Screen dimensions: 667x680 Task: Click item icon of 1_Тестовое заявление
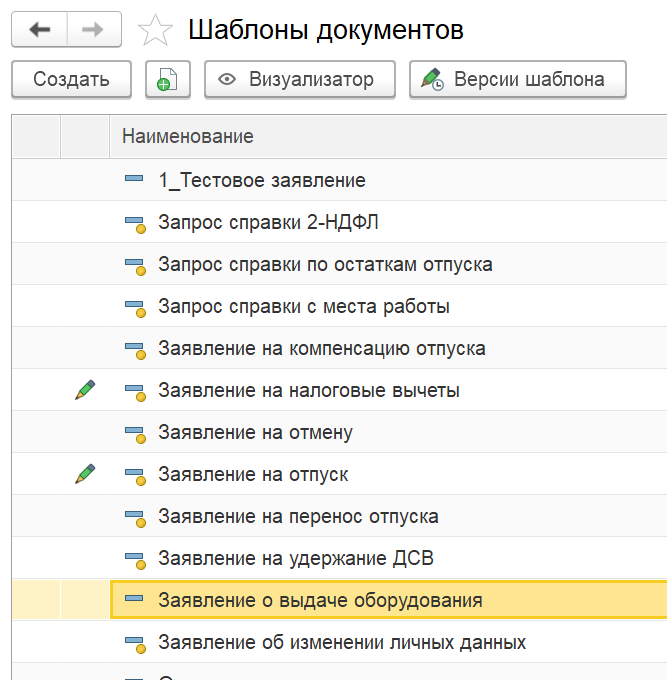pos(134,180)
